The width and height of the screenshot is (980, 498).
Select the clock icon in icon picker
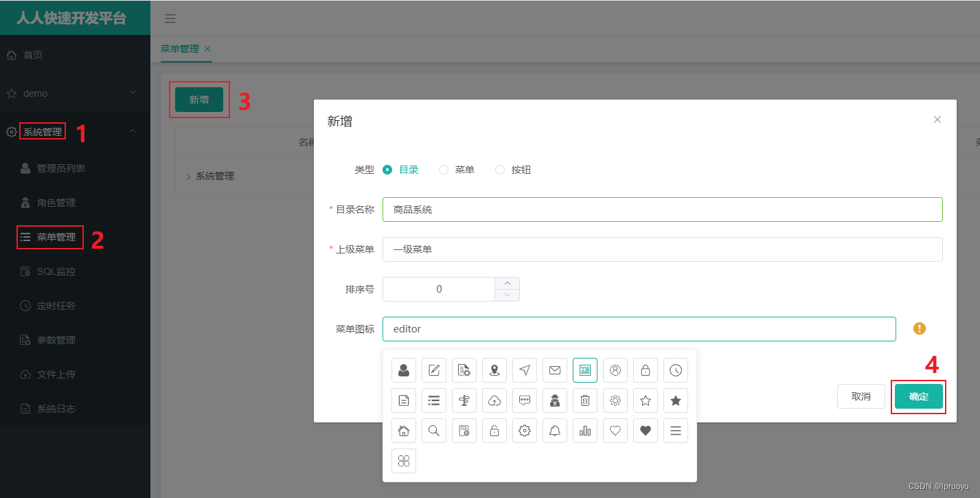tap(676, 370)
